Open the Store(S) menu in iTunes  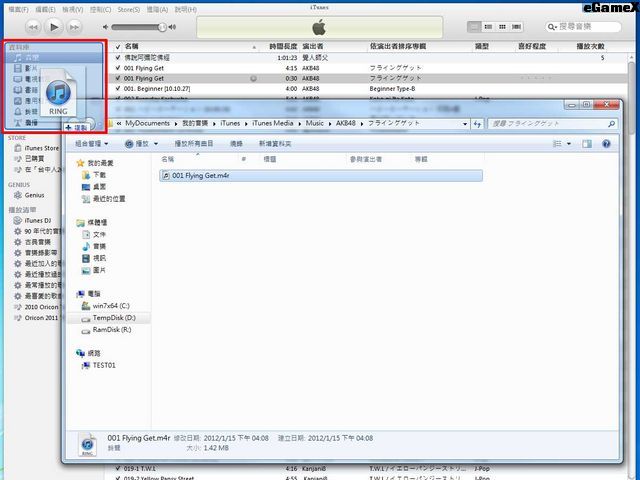tap(129, 9)
